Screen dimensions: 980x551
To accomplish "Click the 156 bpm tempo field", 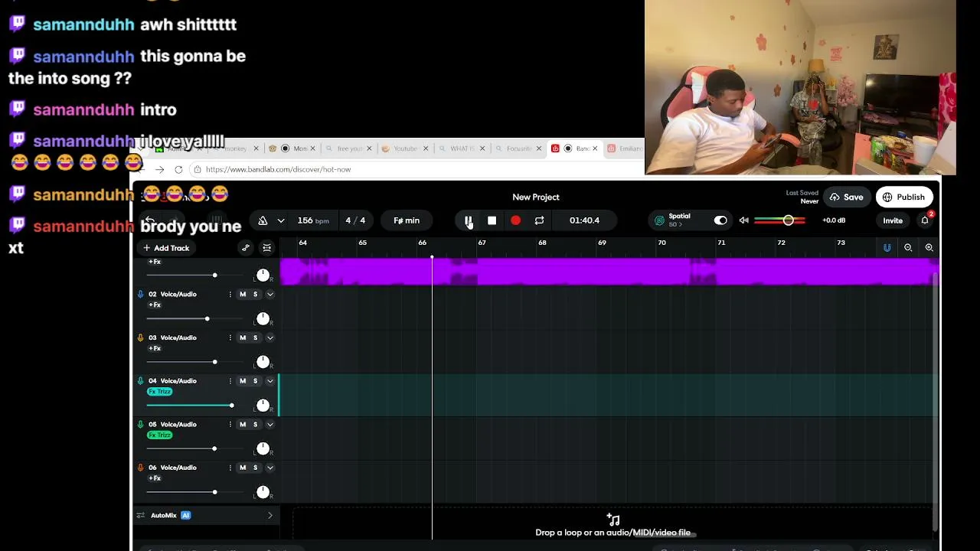I will (313, 220).
